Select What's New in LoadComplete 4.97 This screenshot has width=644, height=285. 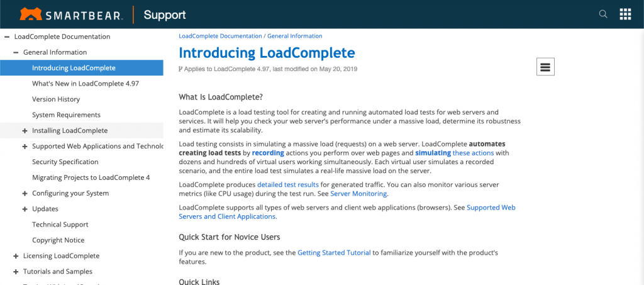coord(86,84)
